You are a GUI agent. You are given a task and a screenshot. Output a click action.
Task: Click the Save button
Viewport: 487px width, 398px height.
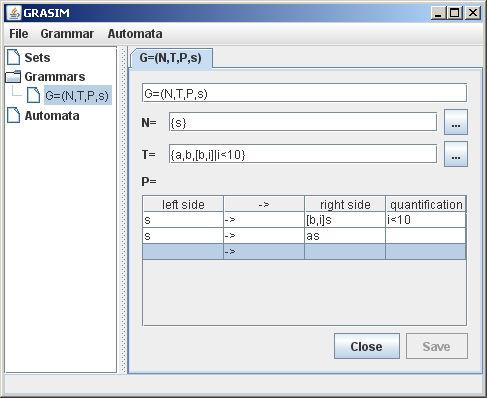click(x=437, y=346)
